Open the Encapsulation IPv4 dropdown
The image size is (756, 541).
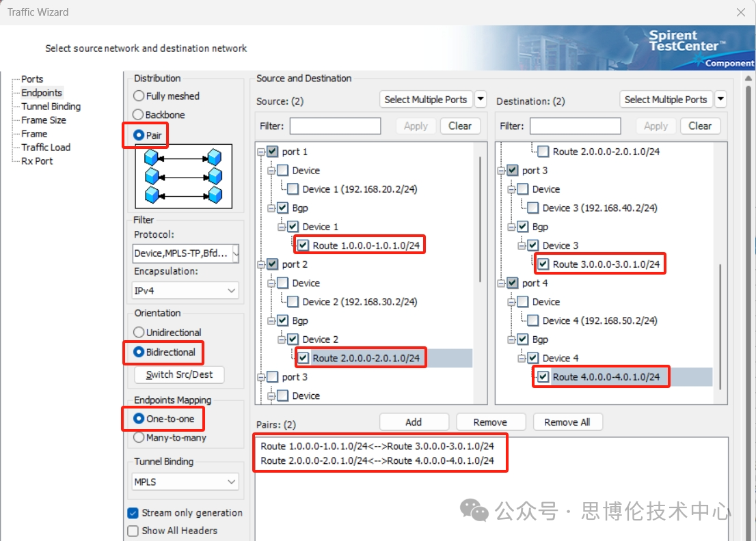click(x=230, y=291)
